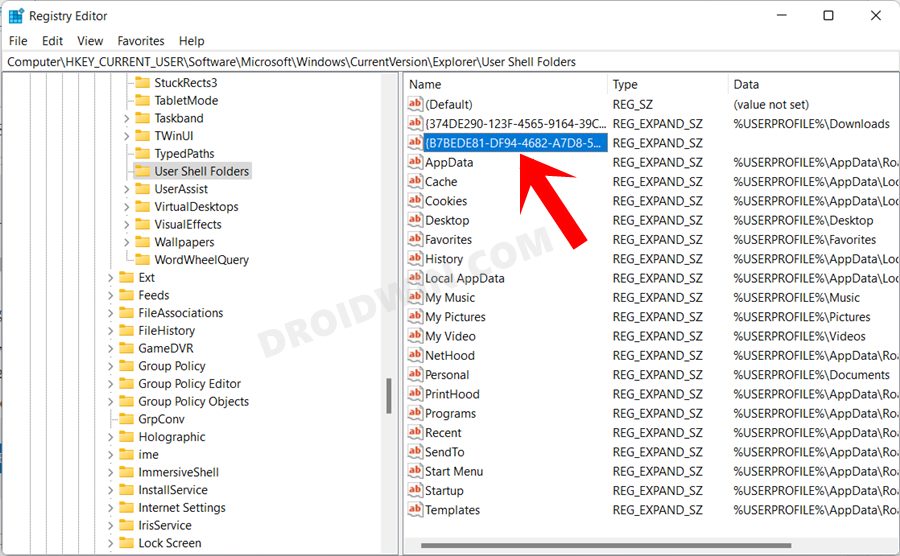Select the PrintHood value name
This screenshot has height=556, width=900.
tap(452, 394)
